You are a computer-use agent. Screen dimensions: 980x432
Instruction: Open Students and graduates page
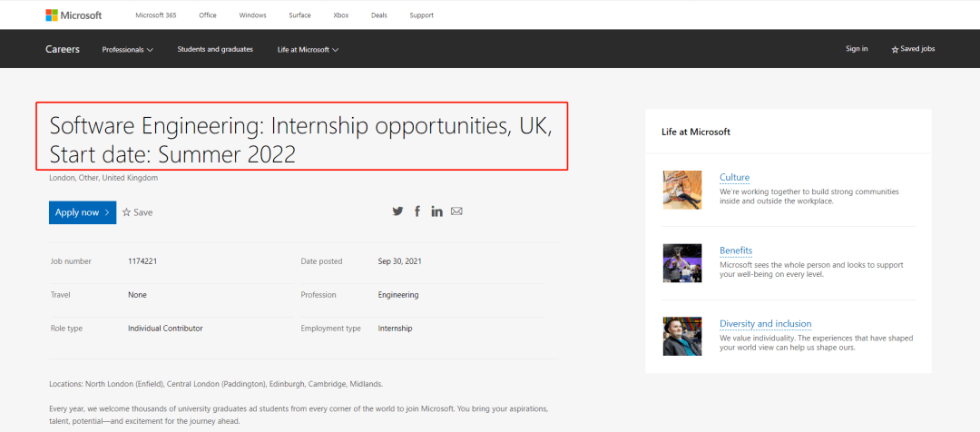pyautogui.click(x=215, y=49)
